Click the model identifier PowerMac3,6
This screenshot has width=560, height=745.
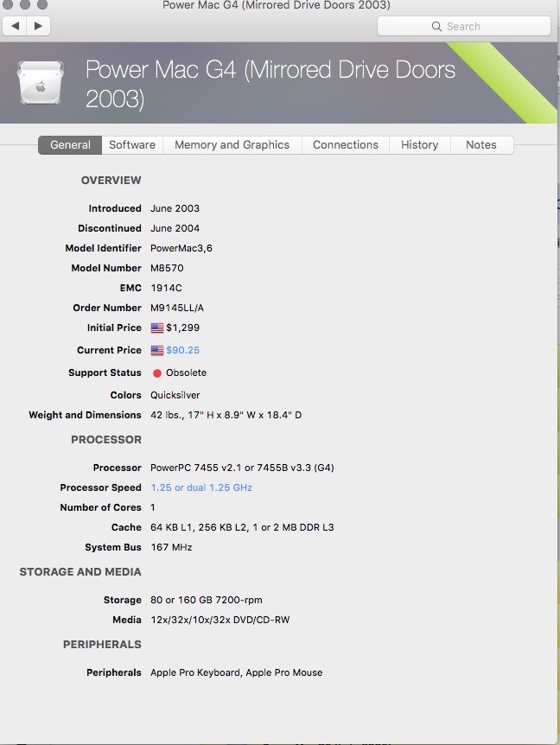181,249
